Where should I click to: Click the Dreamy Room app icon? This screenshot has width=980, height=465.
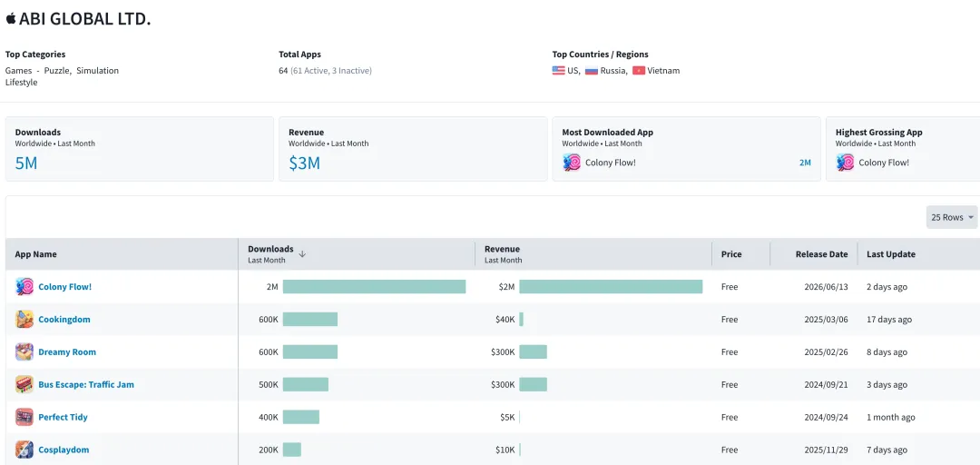[24, 351]
